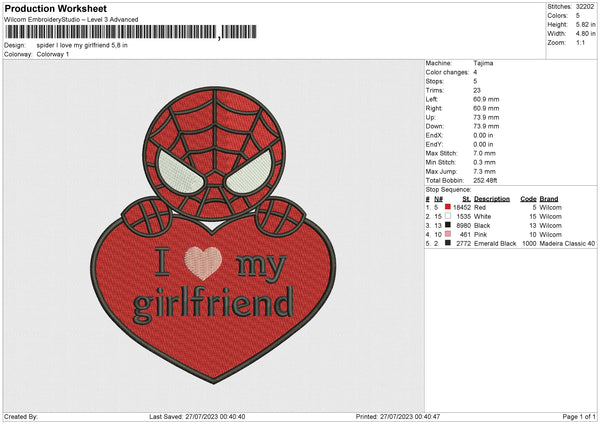Click the red color swatch in stop sequence
The height and width of the screenshot is (424, 600).
448,207
